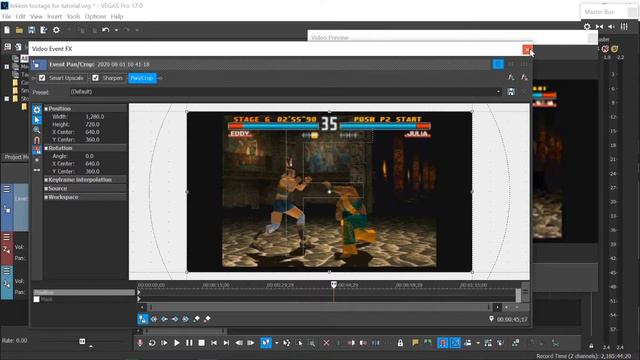Click the lock padlock icon
The height and width of the screenshot is (360, 640).
coord(400,343)
